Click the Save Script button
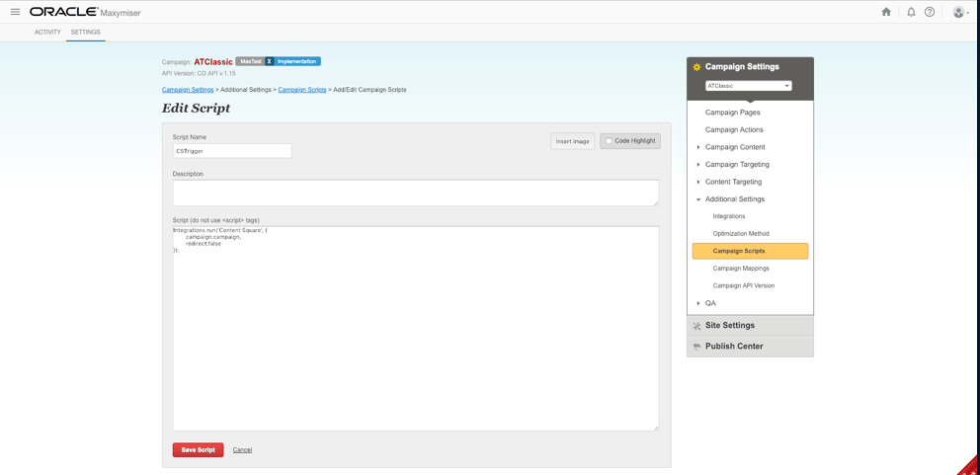980x475 pixels. [199, 450]
